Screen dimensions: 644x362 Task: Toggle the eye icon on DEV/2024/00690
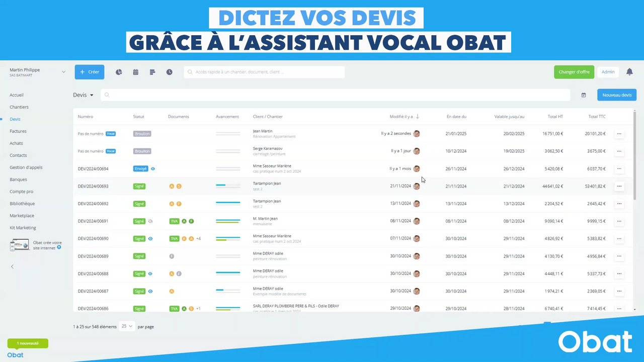[150, 239]
